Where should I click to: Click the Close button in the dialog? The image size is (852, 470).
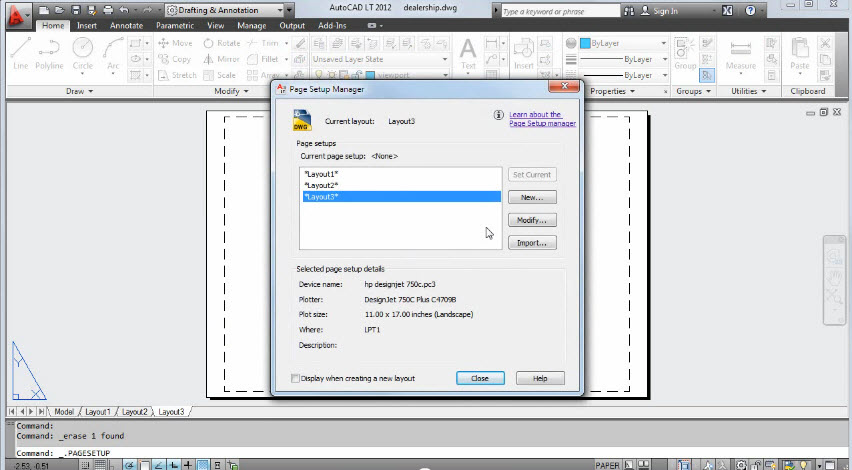[x=480, y=378]
